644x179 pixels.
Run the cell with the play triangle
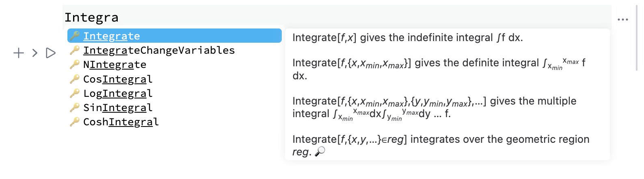coord(51,53)
